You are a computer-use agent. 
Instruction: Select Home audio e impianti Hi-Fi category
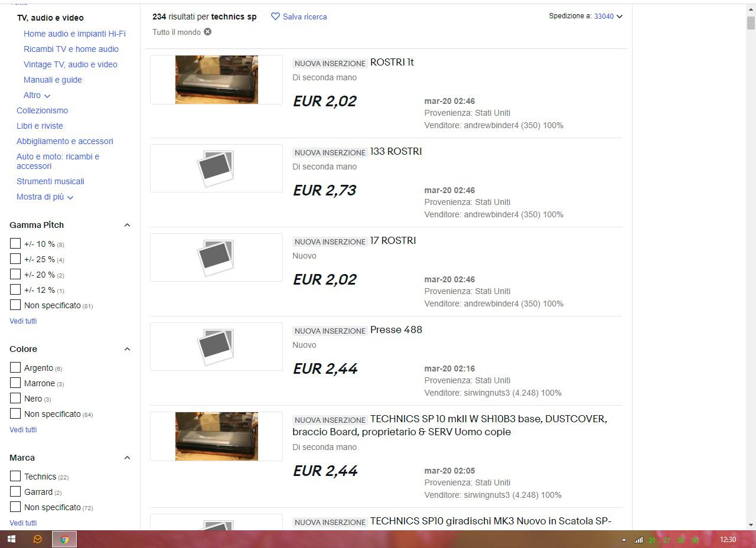click(74, 34)
